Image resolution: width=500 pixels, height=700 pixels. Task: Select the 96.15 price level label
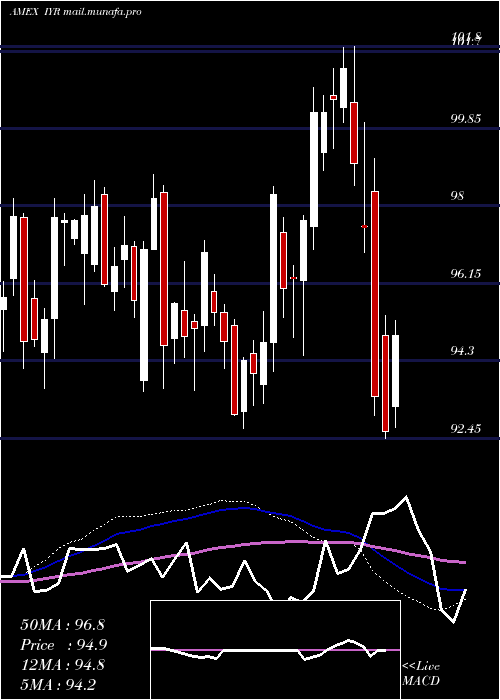pyautogui.click(x=466, y=273)
